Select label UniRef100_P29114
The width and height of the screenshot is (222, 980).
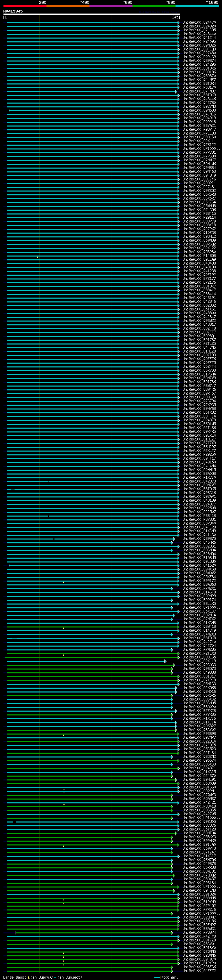[x=199, y=218]
